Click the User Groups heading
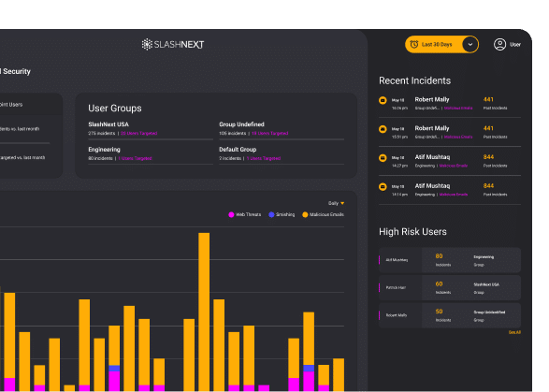The image size is (549, 392). 115,109
